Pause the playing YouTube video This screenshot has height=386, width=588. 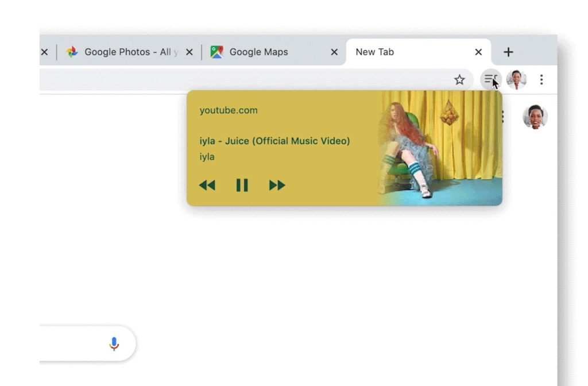[x=242, y=185]
